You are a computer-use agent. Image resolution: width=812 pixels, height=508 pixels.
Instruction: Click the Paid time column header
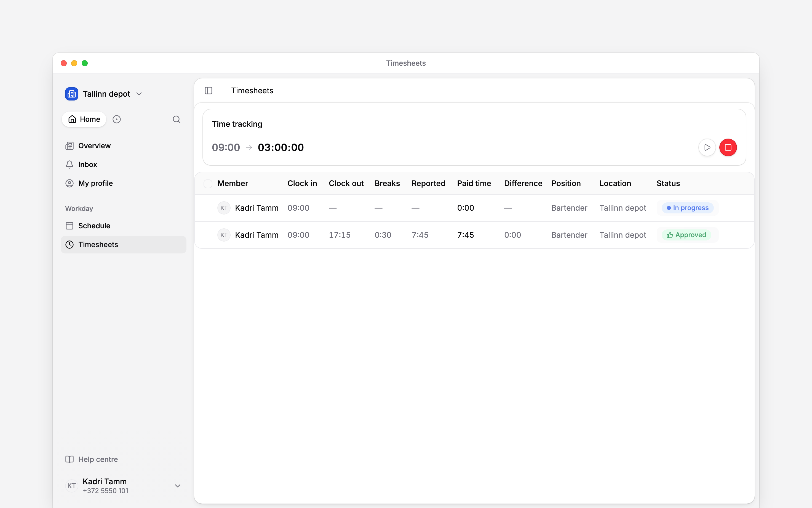point(474,183)
